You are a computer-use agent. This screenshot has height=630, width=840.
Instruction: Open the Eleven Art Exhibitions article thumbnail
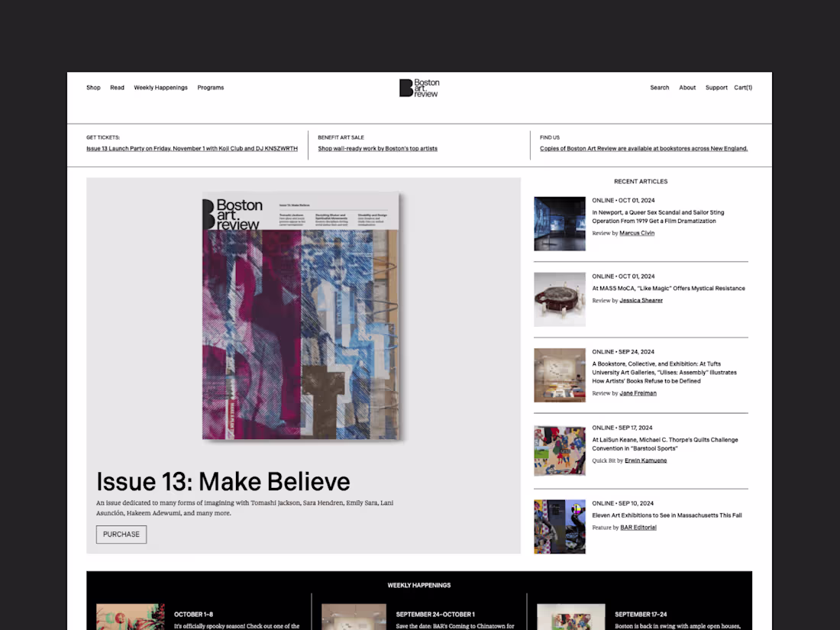tap(559, 526)
